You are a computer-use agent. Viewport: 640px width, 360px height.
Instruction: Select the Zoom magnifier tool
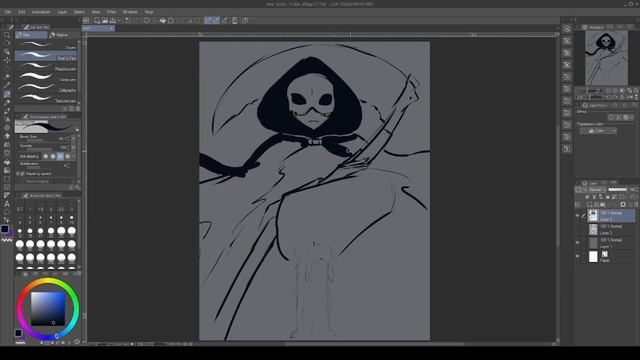[7, 35]
